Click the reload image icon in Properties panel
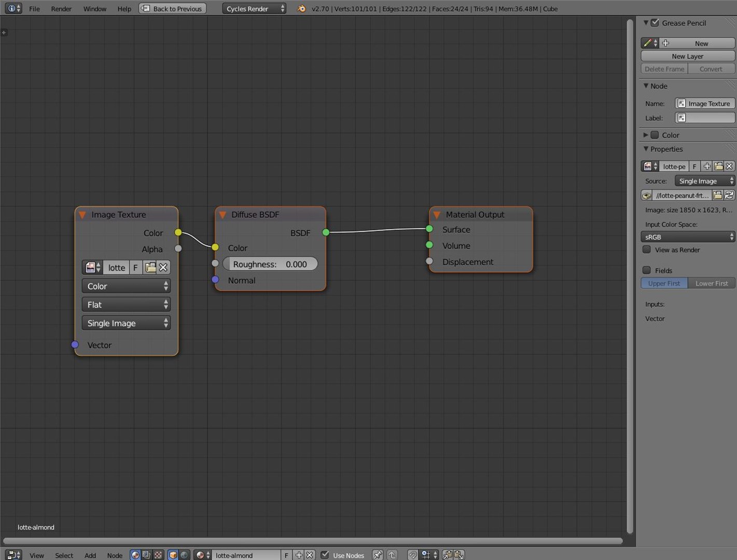The height and width of the screenshot is (560, 737). click(729, 195)
